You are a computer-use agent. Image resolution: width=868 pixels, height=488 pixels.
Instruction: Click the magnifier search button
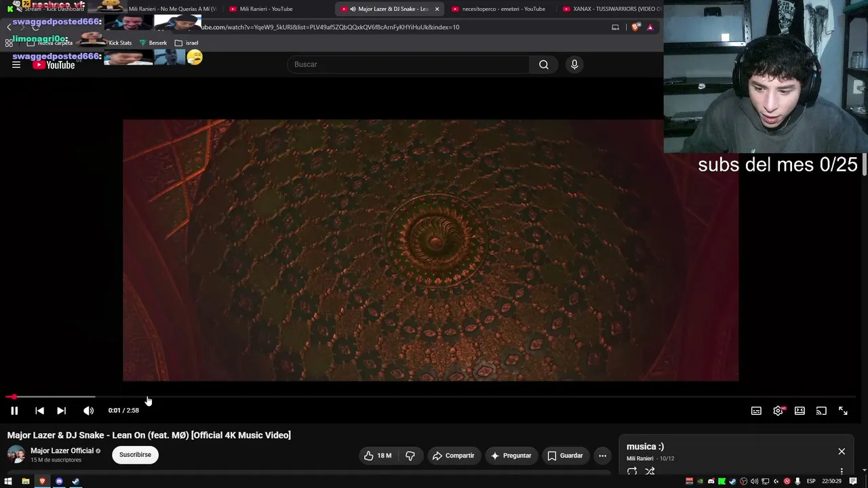click(544, 64)
